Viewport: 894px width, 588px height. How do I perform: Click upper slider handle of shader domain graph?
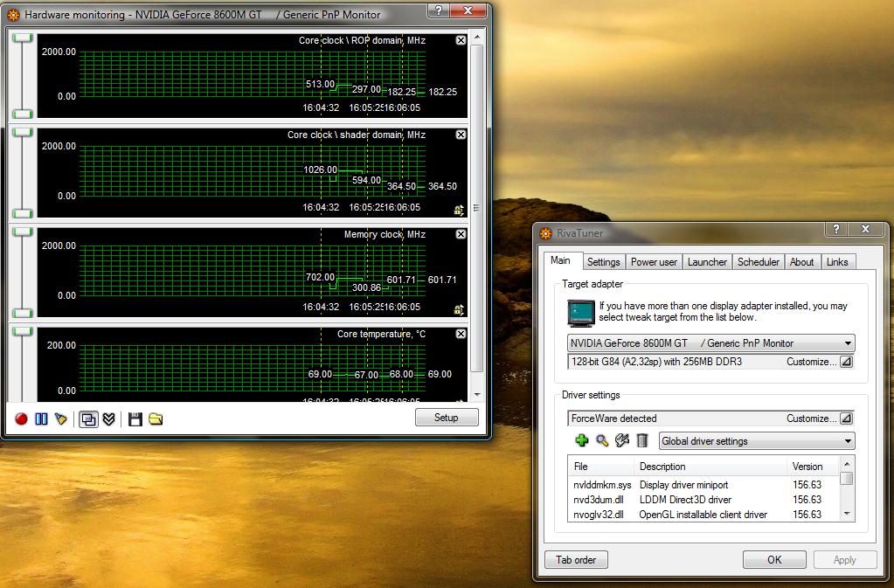point(22,132)
